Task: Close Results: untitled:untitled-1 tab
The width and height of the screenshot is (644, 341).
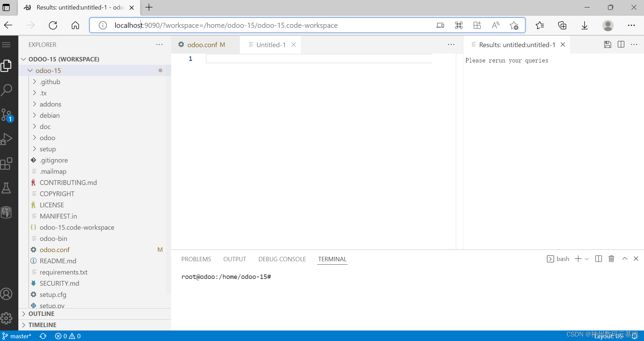Action: [x=563, y=44]
